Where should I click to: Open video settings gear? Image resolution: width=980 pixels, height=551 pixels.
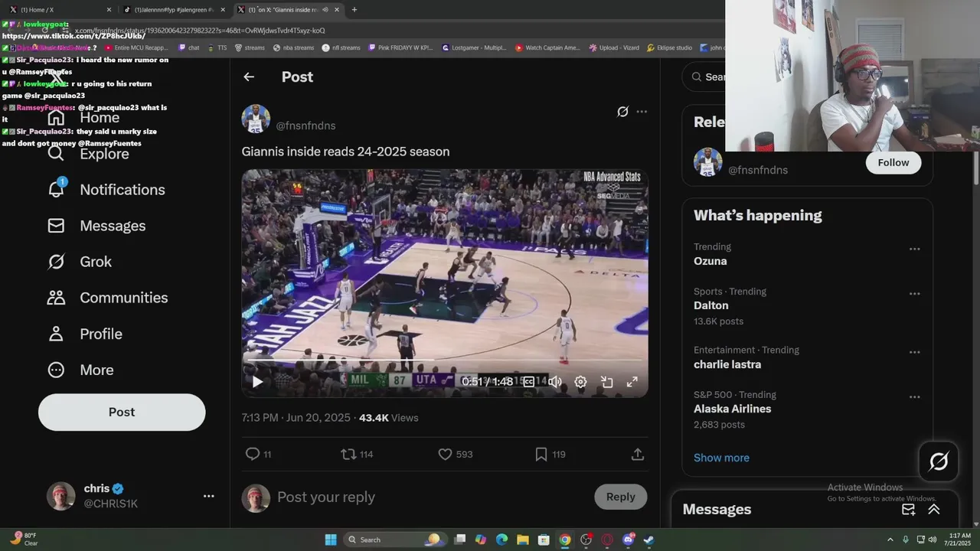tap(580, 382)
